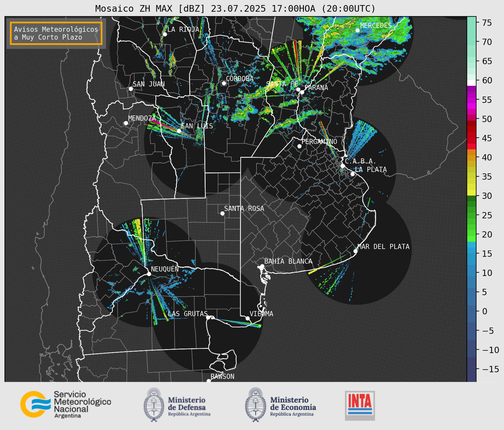Click the LAS GRUTAS label

[x=188, y=314]
